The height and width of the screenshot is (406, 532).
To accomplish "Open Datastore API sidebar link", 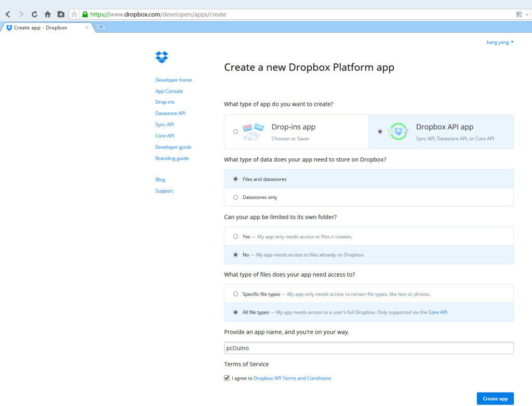I will pos(170,113).
